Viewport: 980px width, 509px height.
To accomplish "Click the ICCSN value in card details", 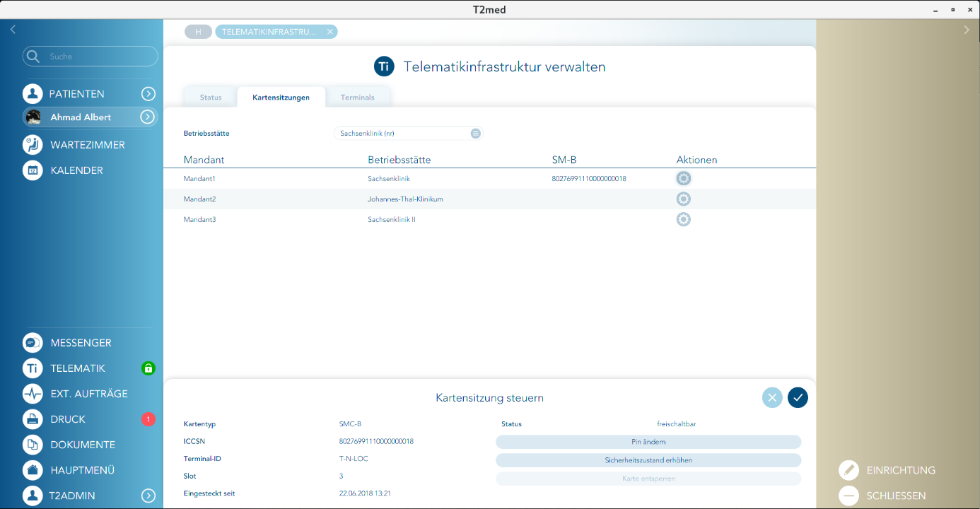I will click(376, 442).
